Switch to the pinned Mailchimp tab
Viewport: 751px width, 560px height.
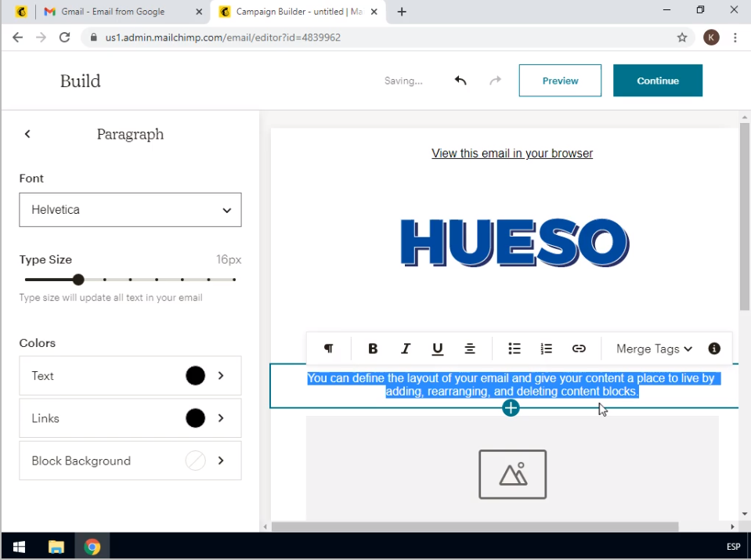coord(21,12)
